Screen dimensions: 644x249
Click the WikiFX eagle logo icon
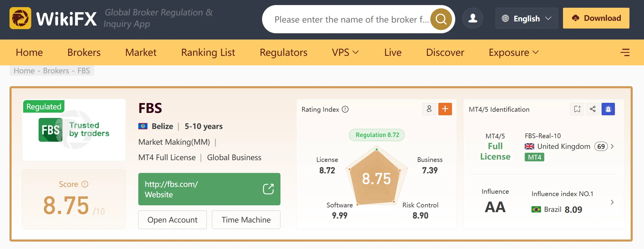20,18
